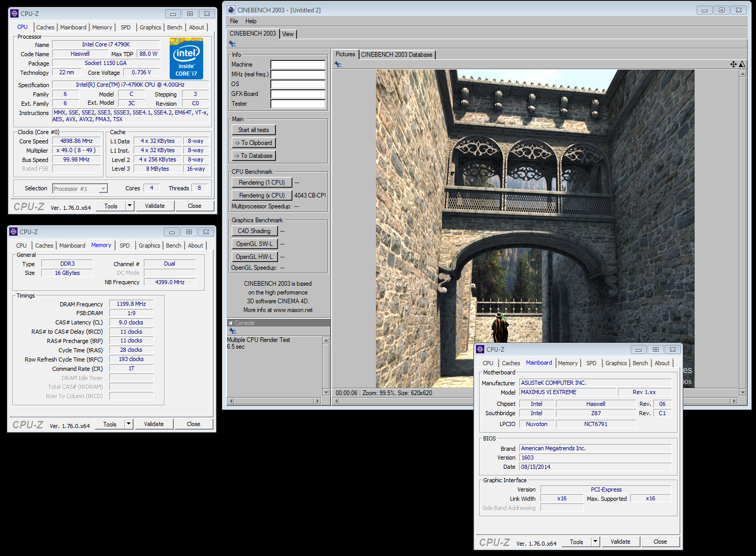
Task: Click Console horizontal scrollbar right arrow
Action: [x=318, y=401]
